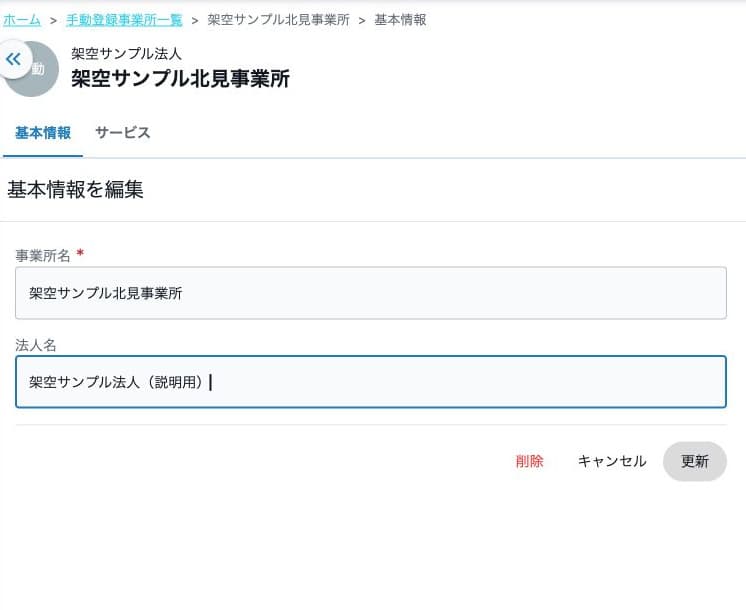Click the bold 架空サンプル北見事業所 title
746x610 pixels.
pyautogui.click(x=180, y=79)
